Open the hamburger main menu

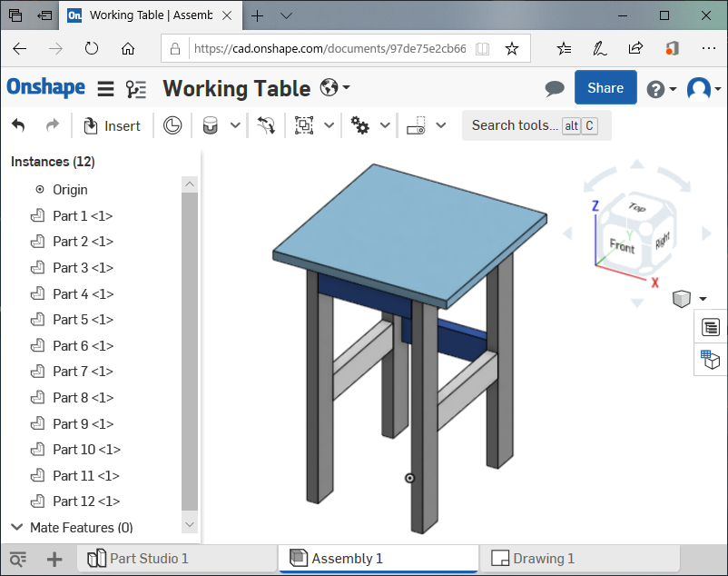click(x=106, y=88)
